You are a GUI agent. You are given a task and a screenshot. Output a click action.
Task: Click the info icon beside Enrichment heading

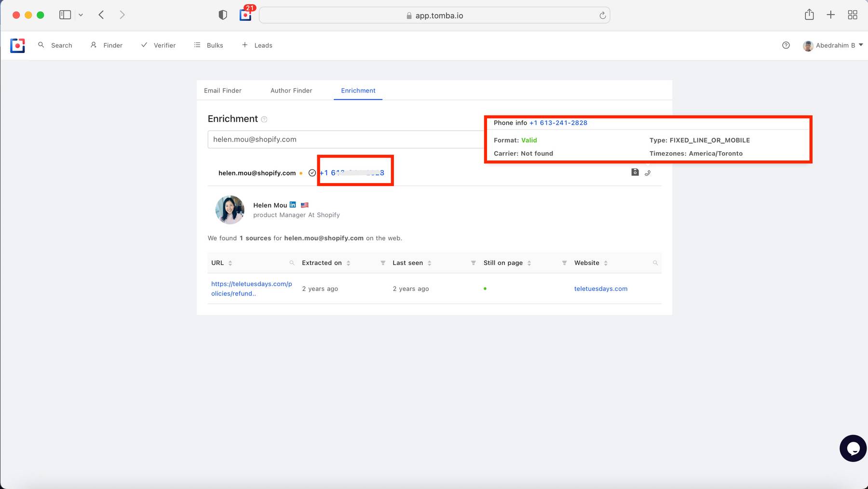pos(264,119)
